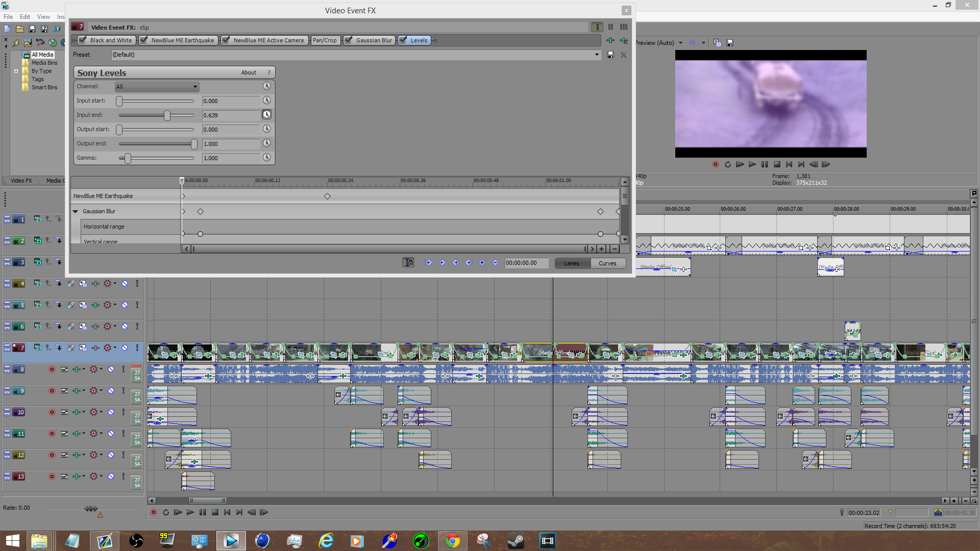
Task: Open the Edit menu
Action: click(24, 17)
